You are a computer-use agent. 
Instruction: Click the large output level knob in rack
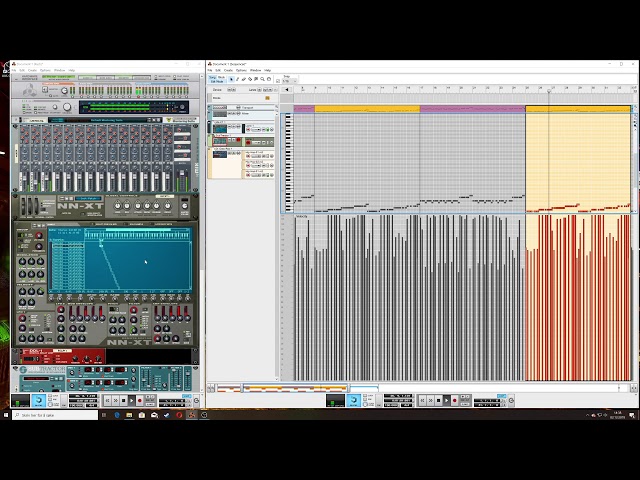[67, 107]
